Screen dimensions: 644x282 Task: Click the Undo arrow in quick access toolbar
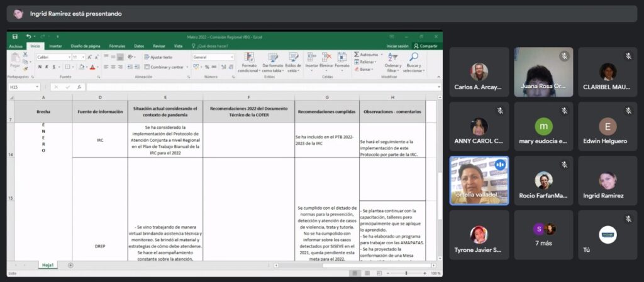(x=28, y=36)
